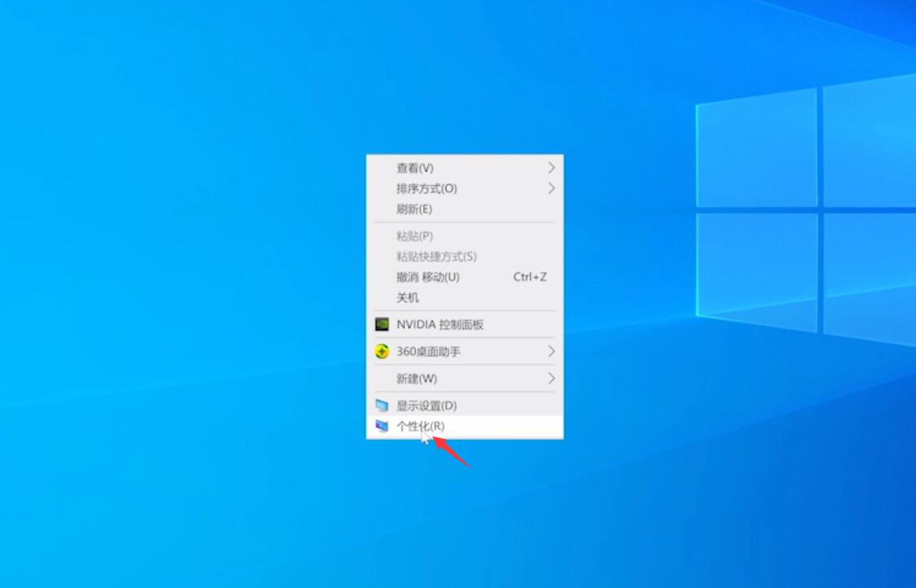Expand the 新建(W) submenu arrow
The image size is (916, 588).
point(551,378)
